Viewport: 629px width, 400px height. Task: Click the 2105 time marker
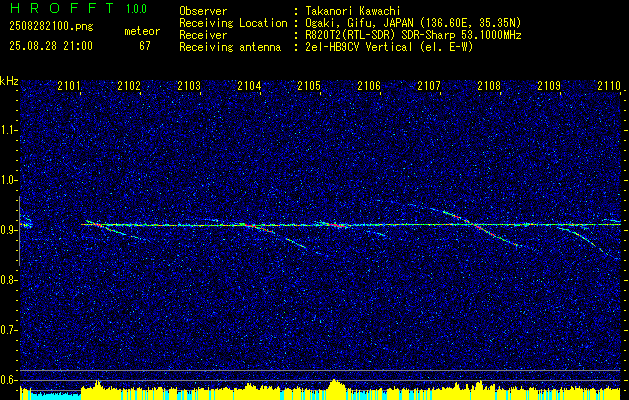point(309,86)
